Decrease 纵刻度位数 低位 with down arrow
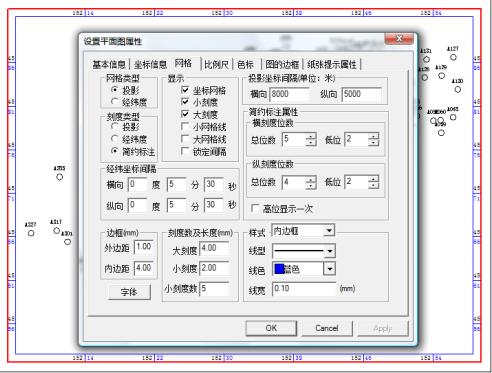 coord(374,186)
